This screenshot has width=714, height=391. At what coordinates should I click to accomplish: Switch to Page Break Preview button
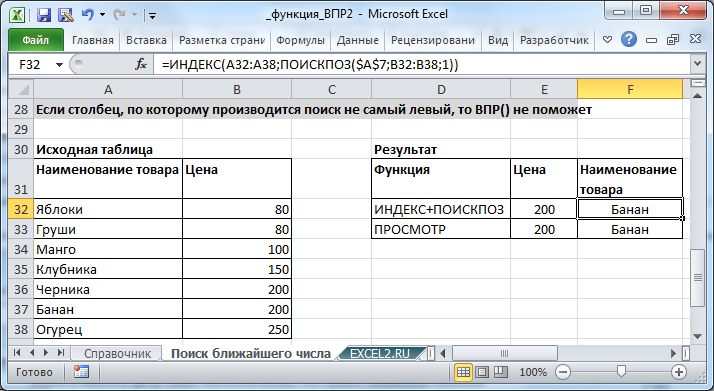(501, 372)
